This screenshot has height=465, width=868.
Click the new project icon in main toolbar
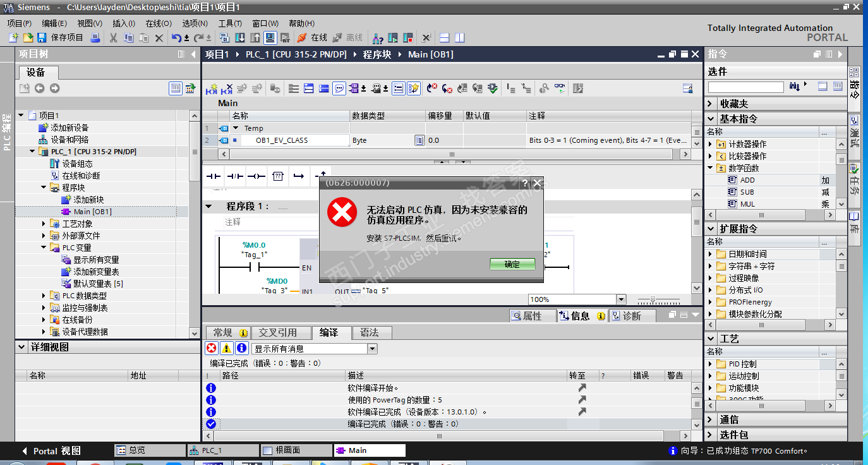(13, 38)
